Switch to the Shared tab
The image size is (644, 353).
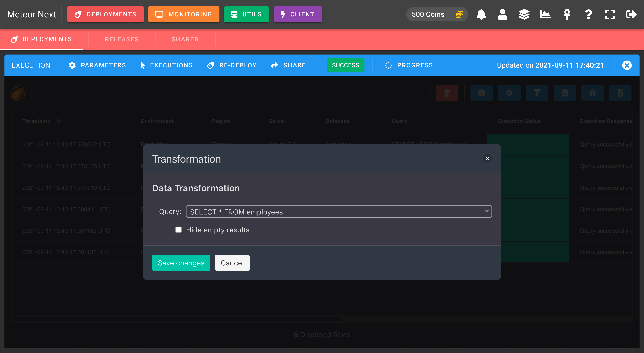185,39
